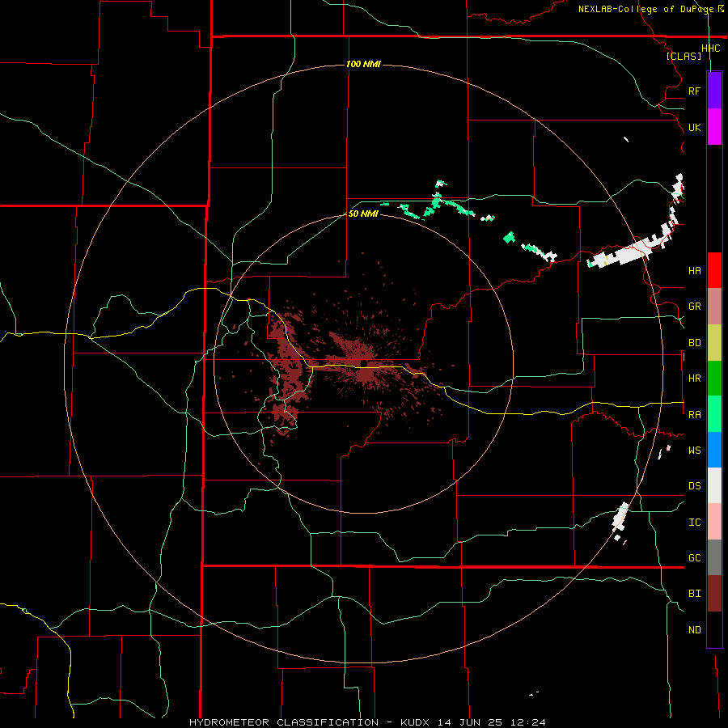Click the "RA" legend label

coord(694,414)
